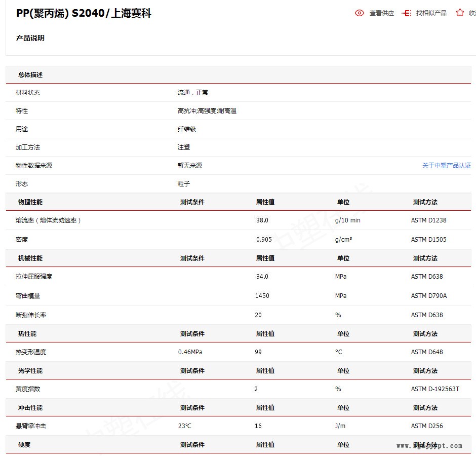Click the 总体描述 section header
The height and width of the screenshot is (457, 476).
30,75
